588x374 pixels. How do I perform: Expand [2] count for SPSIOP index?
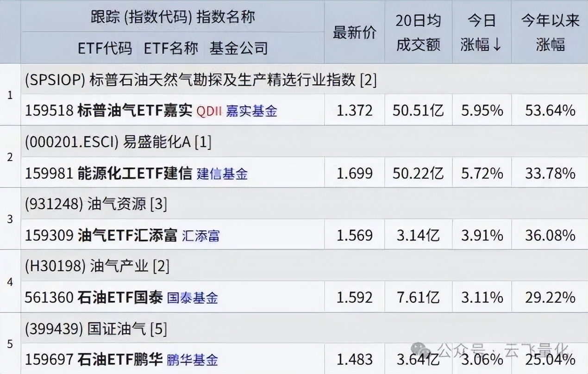369,80
